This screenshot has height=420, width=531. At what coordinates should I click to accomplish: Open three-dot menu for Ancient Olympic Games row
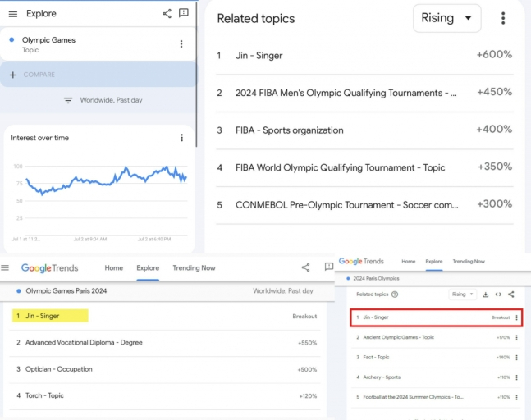click(x=516, y=337)
